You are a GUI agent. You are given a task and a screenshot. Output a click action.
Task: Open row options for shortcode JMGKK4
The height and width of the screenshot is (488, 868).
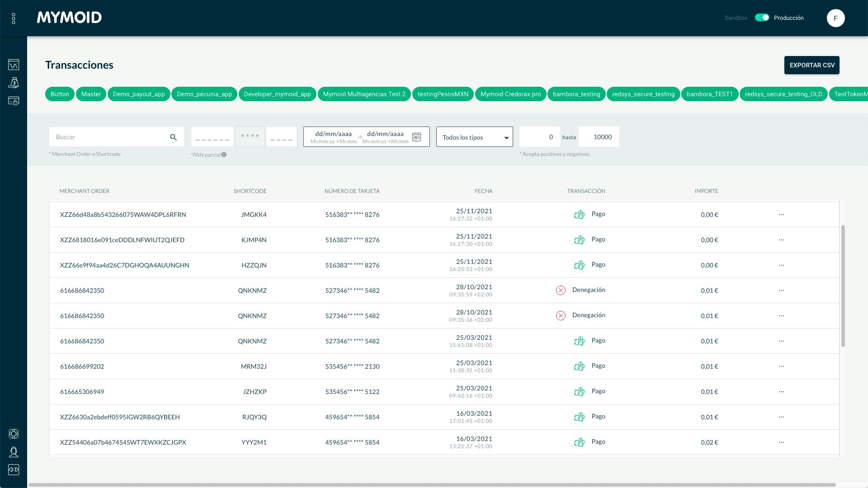pos(781,215)
